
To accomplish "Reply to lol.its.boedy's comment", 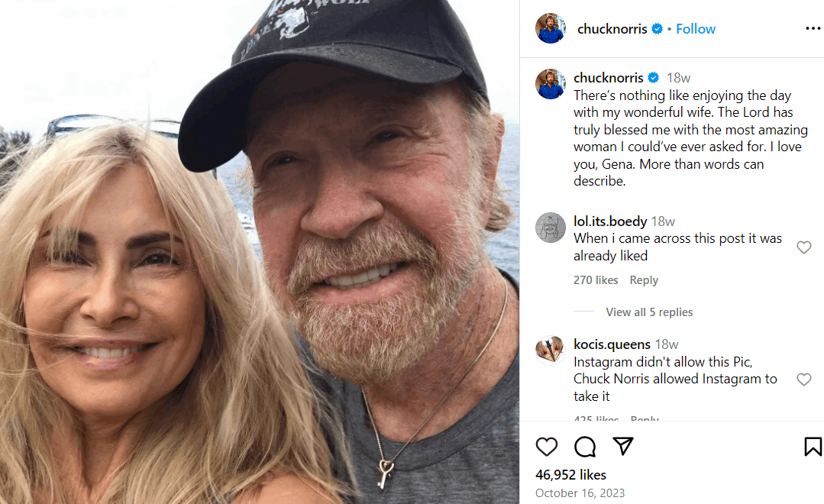I will coord(644,280).
